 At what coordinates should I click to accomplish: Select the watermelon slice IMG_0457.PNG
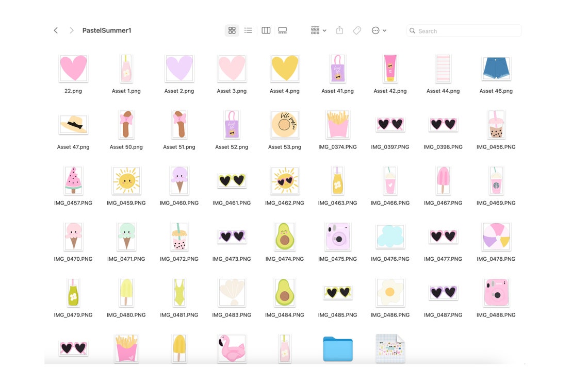73,180
